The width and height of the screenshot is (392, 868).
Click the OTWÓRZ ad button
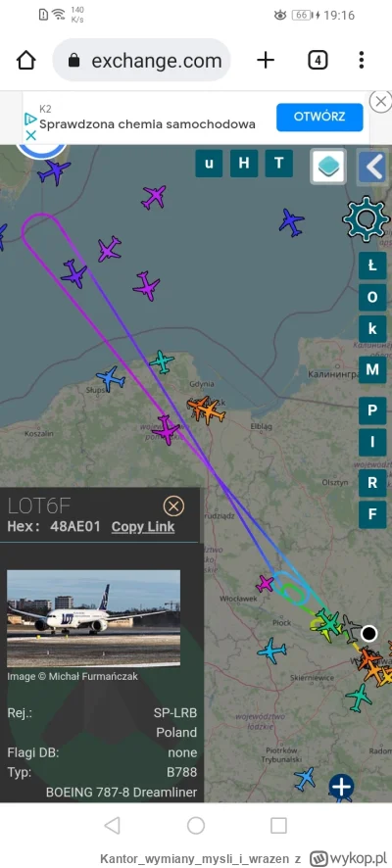pyautogui.click(x=319, y=117)
